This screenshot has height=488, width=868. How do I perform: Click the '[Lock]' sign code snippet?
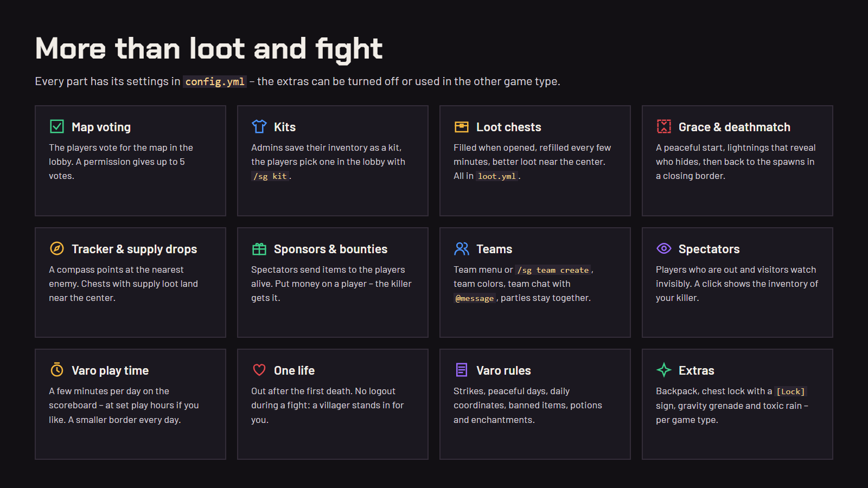pyautogui.click(x=790, y=391)
